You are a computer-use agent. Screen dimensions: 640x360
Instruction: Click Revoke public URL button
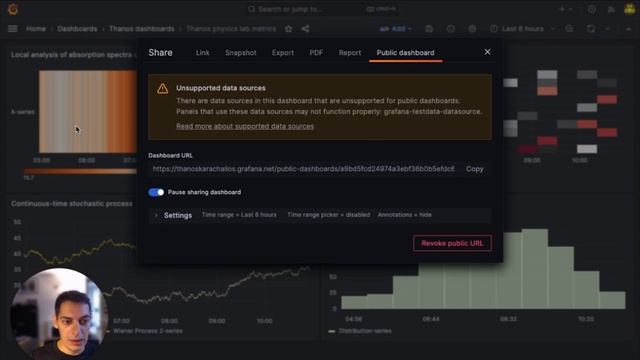[x=452, y=243]
